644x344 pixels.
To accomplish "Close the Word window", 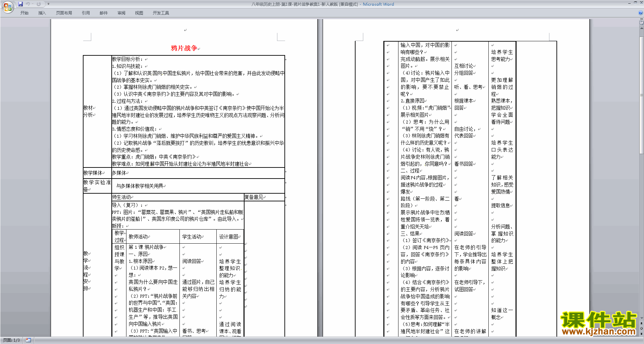I will click(641, 3).
